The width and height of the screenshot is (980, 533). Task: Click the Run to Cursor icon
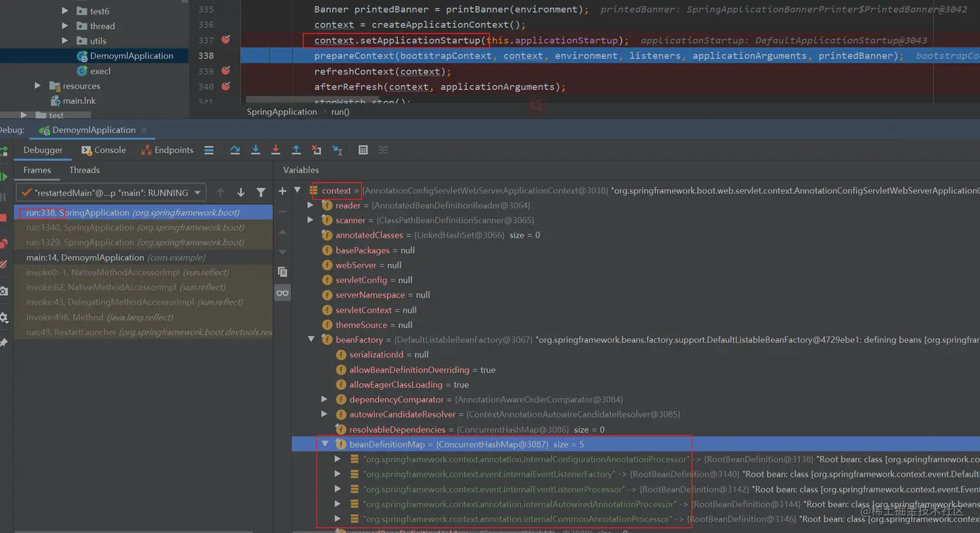coord(337,150)
